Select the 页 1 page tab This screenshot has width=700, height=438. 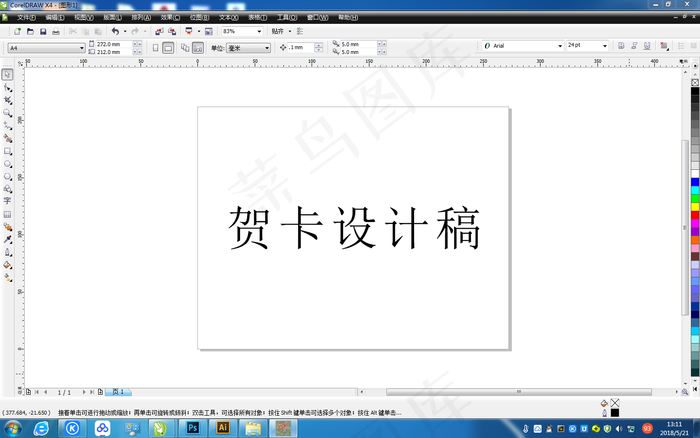point(118,392)
